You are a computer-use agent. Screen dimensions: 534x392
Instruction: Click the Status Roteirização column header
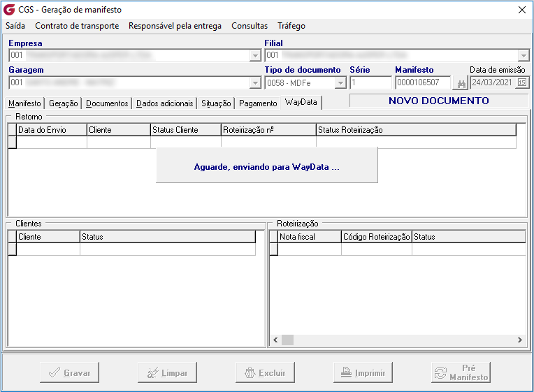coord(416,130)
